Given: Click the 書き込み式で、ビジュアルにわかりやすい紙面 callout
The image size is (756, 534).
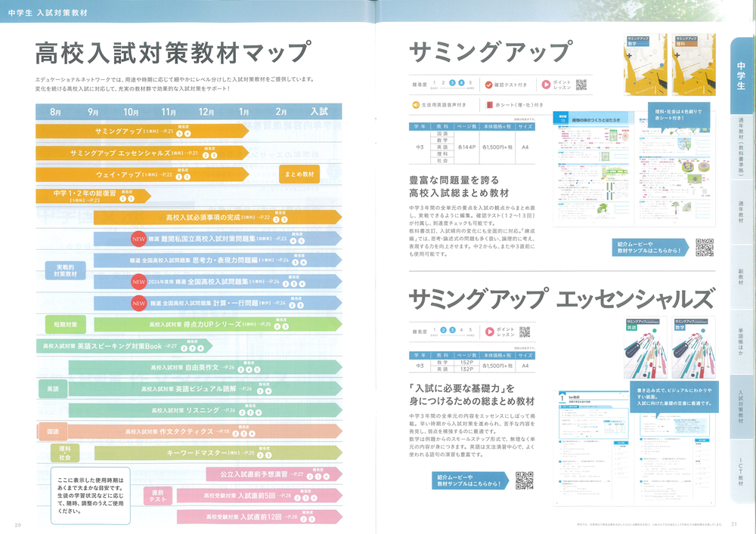Looking at the screenshot, I should pos(674,397).
